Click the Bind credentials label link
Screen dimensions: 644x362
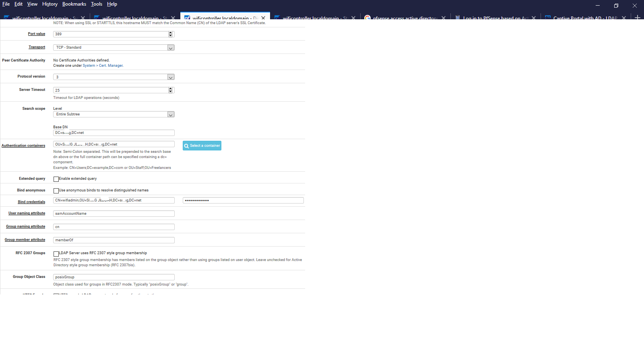31,202
